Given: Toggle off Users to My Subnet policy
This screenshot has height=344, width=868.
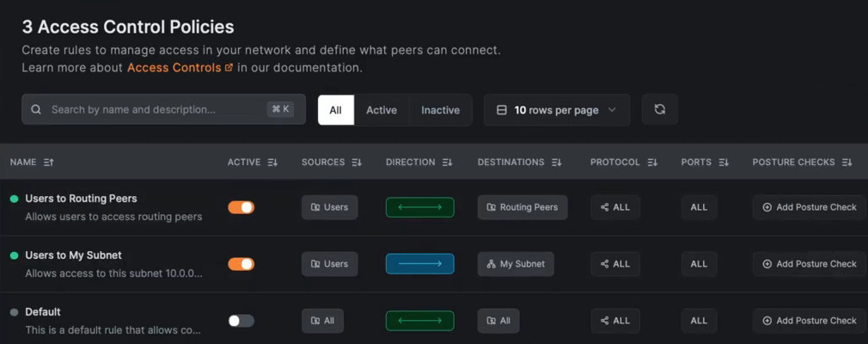Looking at the screenshot, I should (241, 264).
